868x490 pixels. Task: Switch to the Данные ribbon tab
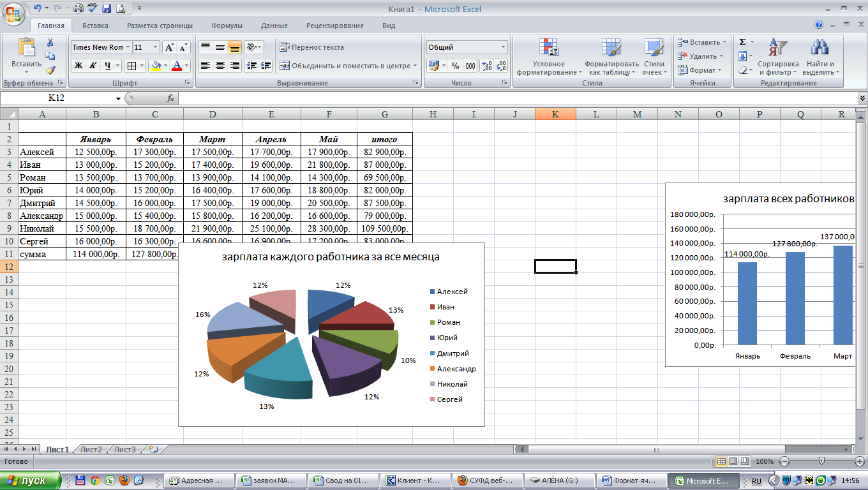click(x=274, y=26)
